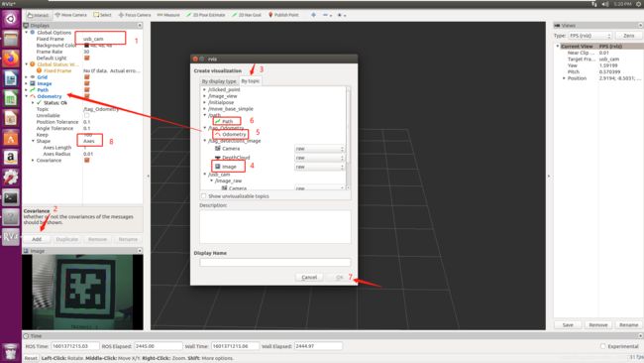Select the 2D Pose Estimate tool
Image resolution: width=644 pixels, height=363 pixels.
pyautogui.click(x=205, y=15)
